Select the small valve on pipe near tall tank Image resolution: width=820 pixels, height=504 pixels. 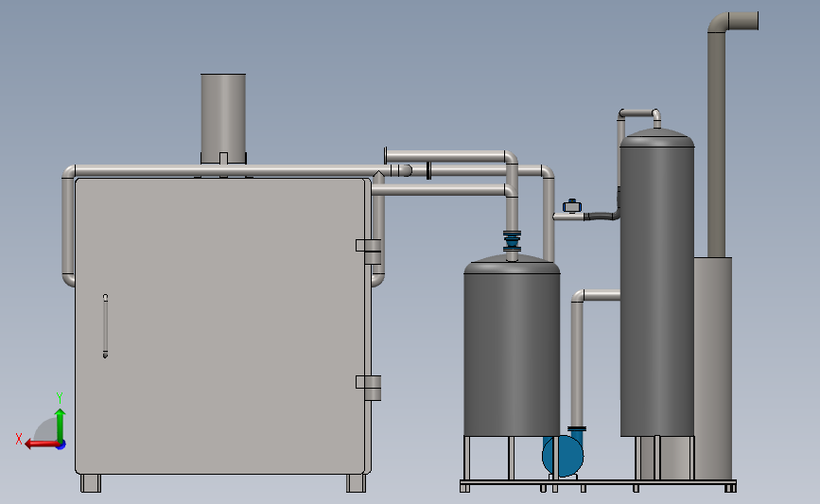(x=572, y=206)
